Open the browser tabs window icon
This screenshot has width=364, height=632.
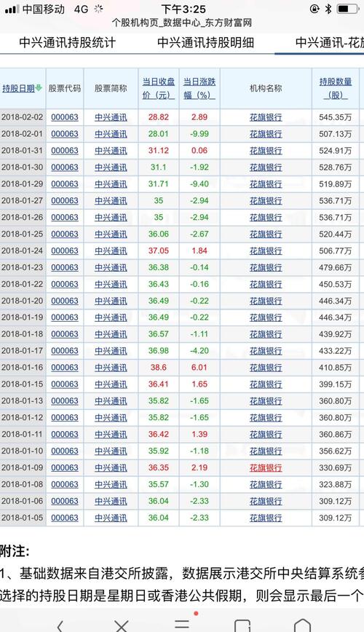coord(242,625)
